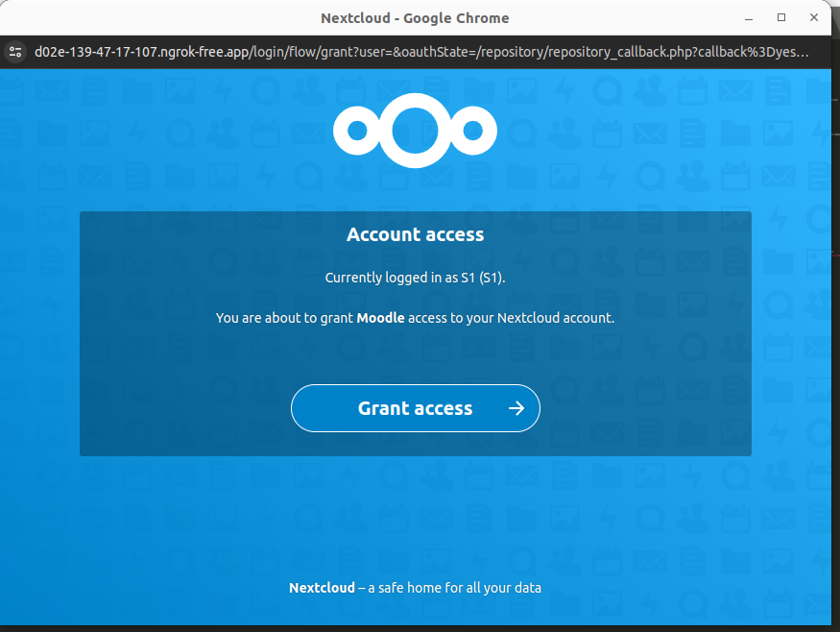
Task: Click the arrow icon in Grant access
Action: [x=516, y=408]
